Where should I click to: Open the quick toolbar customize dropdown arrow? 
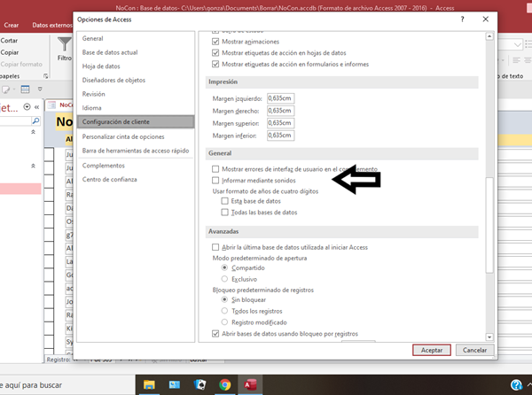click(40, 89)
